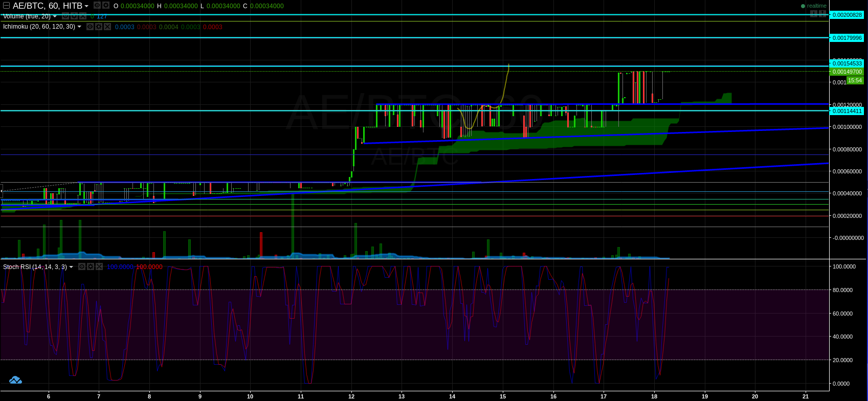Remove the Volume indicator with its X

83,16
